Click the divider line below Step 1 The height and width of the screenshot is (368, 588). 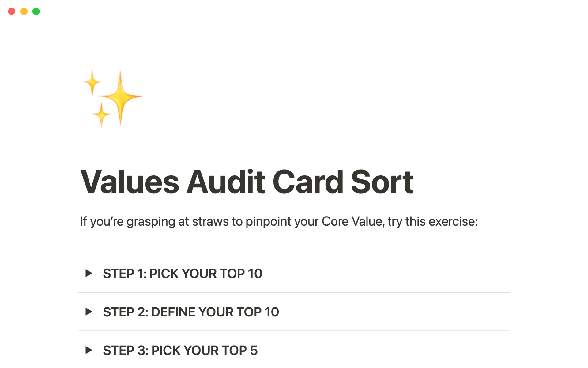294,293
